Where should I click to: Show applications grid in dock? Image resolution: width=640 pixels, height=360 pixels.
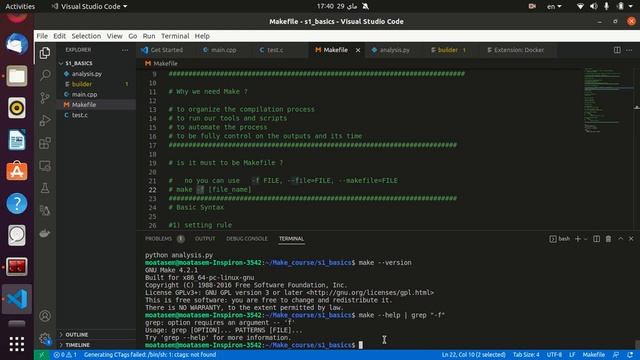17,344
